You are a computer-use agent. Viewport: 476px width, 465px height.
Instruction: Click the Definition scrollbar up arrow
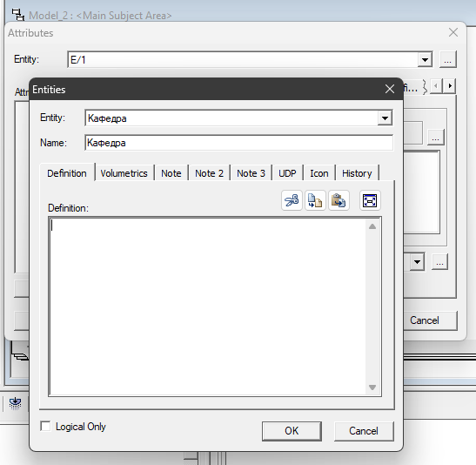pyautogui.click(x=372, y=226)
